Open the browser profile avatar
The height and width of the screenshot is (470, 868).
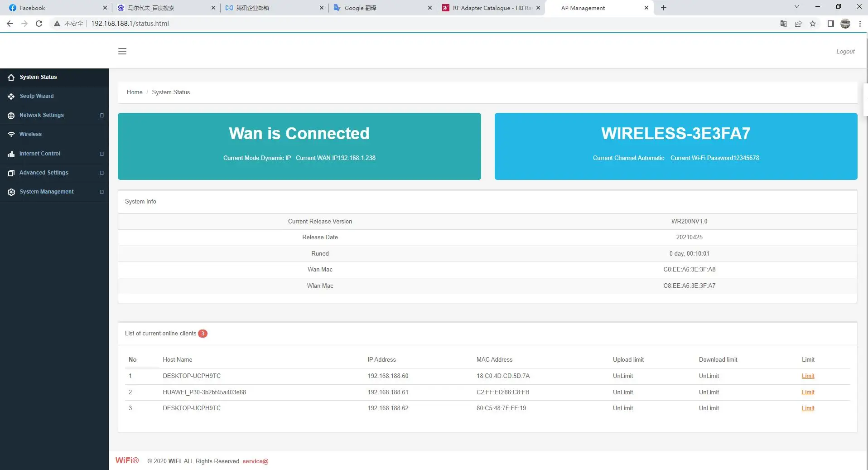[x=845, y=24]
